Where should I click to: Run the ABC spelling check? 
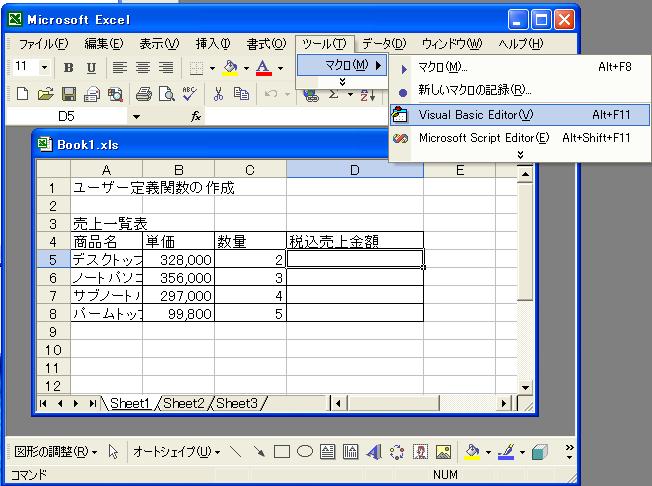pyautogui.click(x=189, y=94)
